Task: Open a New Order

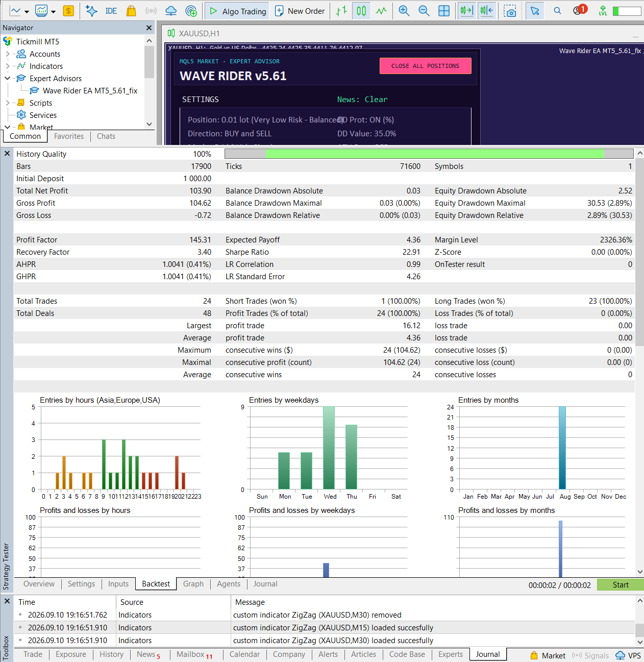Action: pos(300,11)
